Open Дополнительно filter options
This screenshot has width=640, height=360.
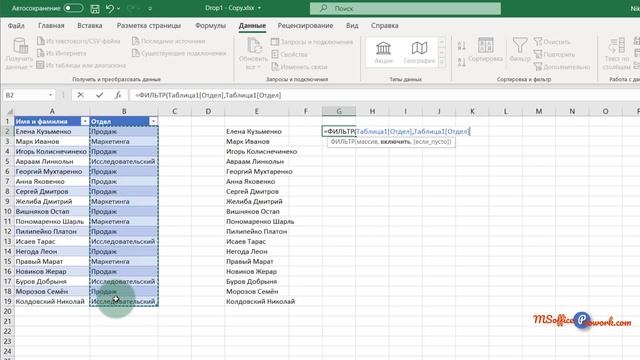click(x=562, y=67)
